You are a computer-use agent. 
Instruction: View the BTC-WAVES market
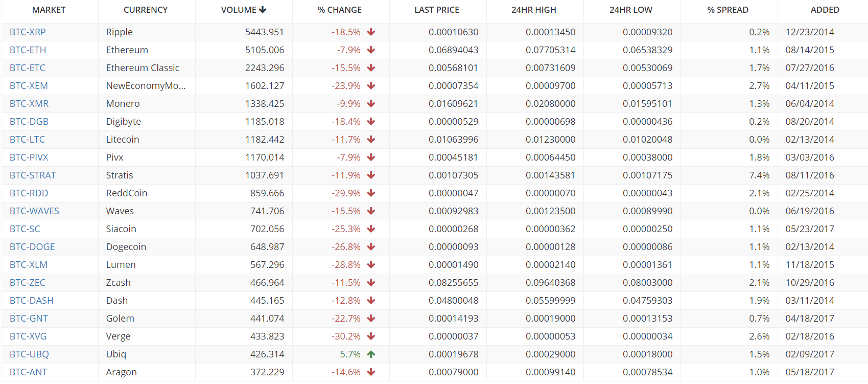(x=34, y=211)
